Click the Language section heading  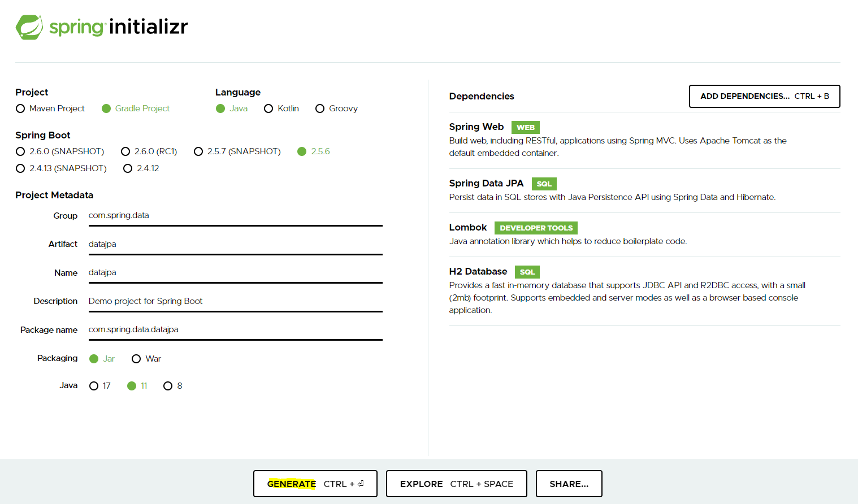238,92
